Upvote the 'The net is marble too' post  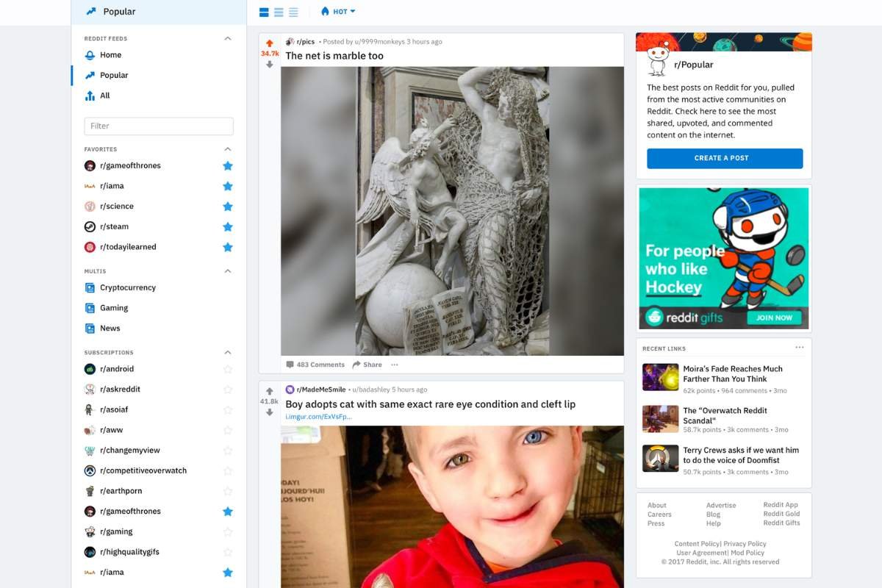270,43
